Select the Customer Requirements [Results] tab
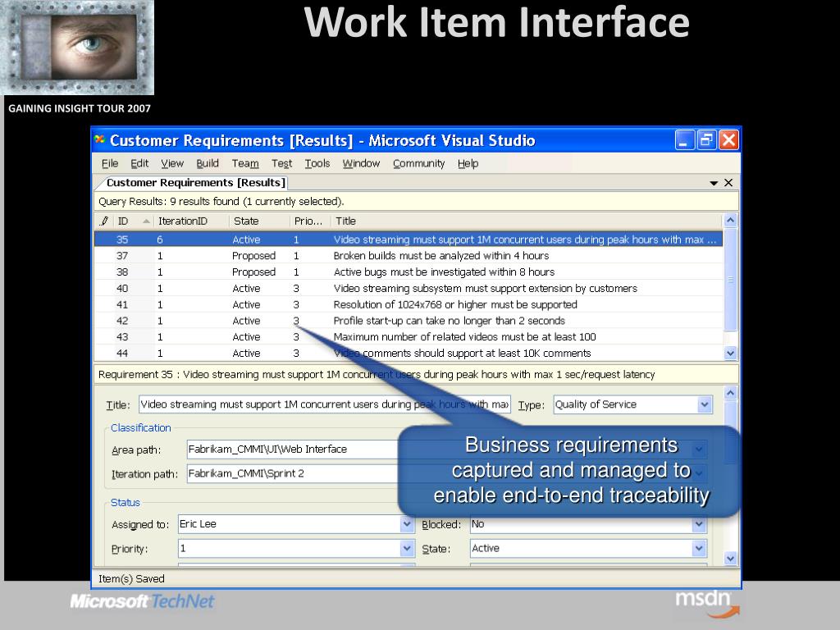The width and height of the screenshot is (840, 630). (195, 183)
